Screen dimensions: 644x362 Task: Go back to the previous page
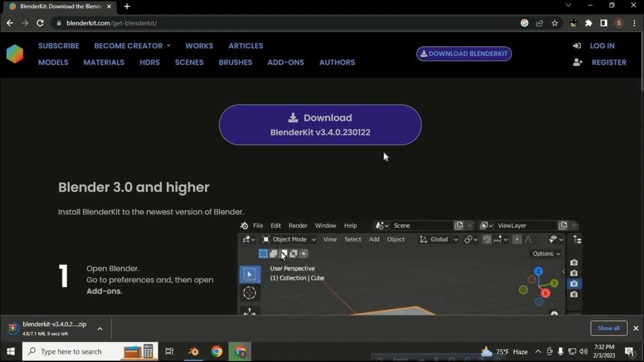[10, 23]
